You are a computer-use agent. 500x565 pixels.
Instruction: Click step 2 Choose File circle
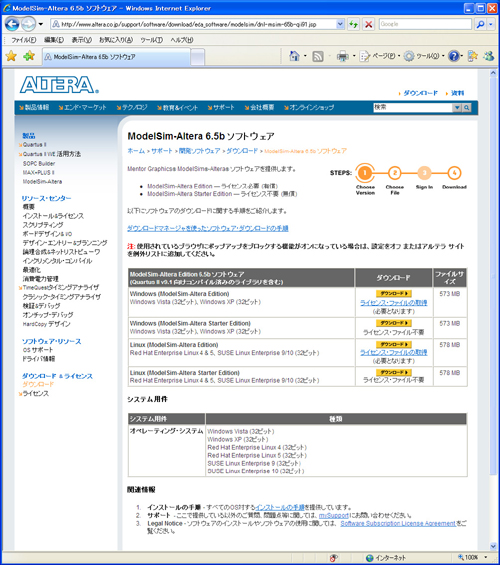(x=395, y=173)
